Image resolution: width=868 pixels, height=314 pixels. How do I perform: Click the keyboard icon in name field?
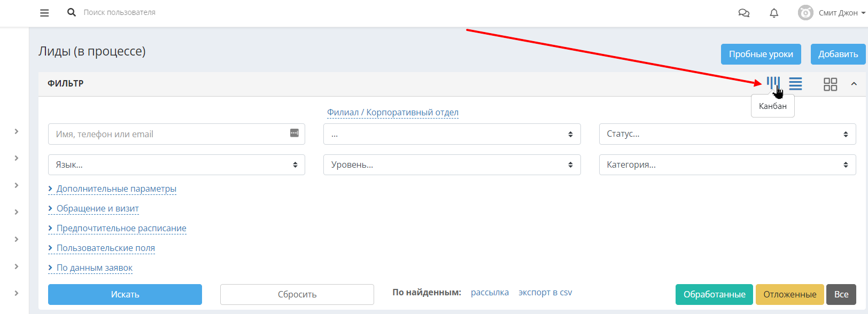pos(294,133)
